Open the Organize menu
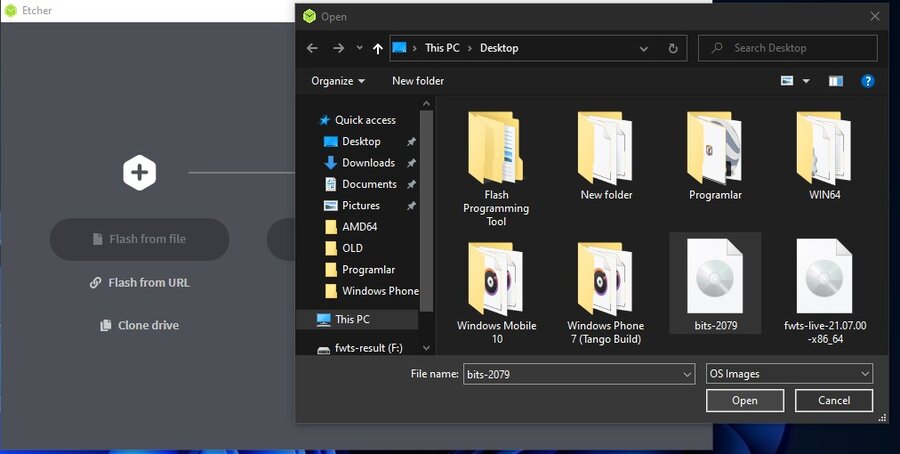Viewport: 900px width, 454px height. pyautogui.click(x=338, y=81)
